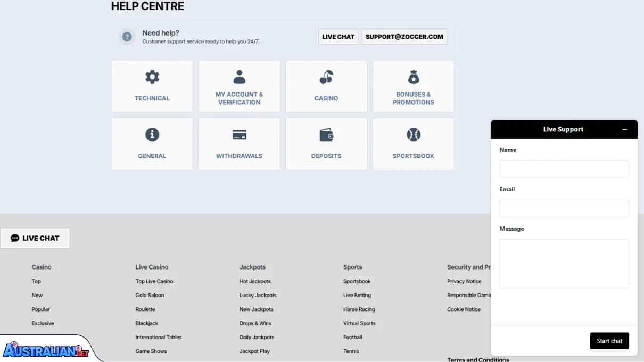Image resolution: width=644 pixels, height=362 pixels.
Task: Email support via SUPPORT@ZOCCER.COM
Action: 404,36
